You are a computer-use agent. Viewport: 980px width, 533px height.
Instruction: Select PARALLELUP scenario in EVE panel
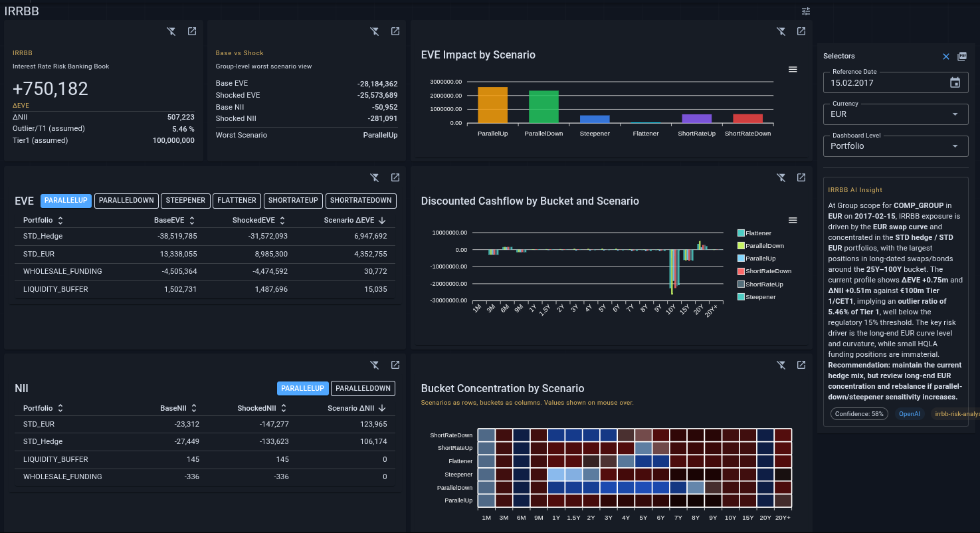(x=66, y=201)
